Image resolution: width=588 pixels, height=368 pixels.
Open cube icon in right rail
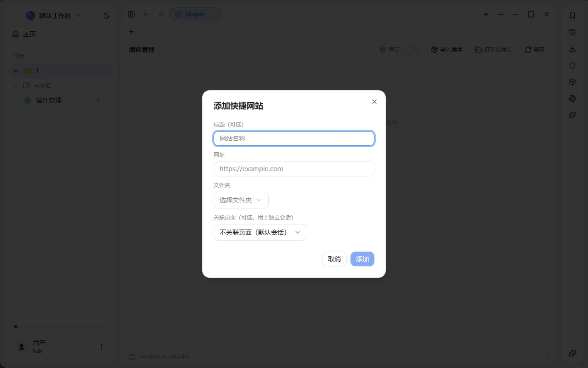click(572, 82)
